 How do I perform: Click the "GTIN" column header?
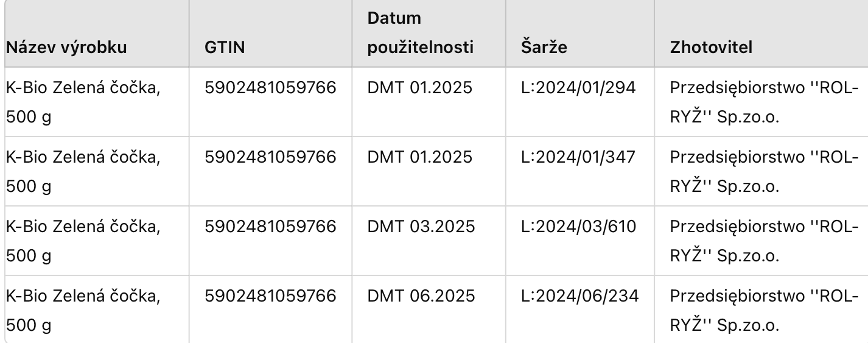click(225, 48)
